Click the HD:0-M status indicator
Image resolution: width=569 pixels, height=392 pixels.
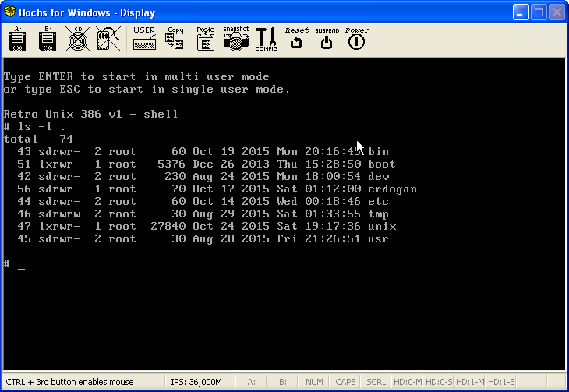point(406,382)
